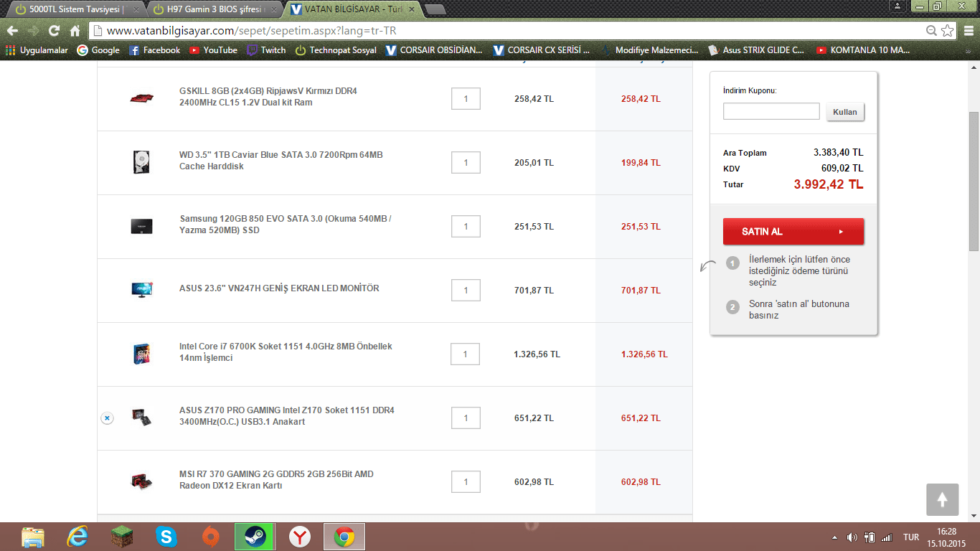Close the 5000TL Sistem Tavsiyesi tab
The width and height of the screenshot is (980, 551).
pyautogui.click(x=136, y=10)
